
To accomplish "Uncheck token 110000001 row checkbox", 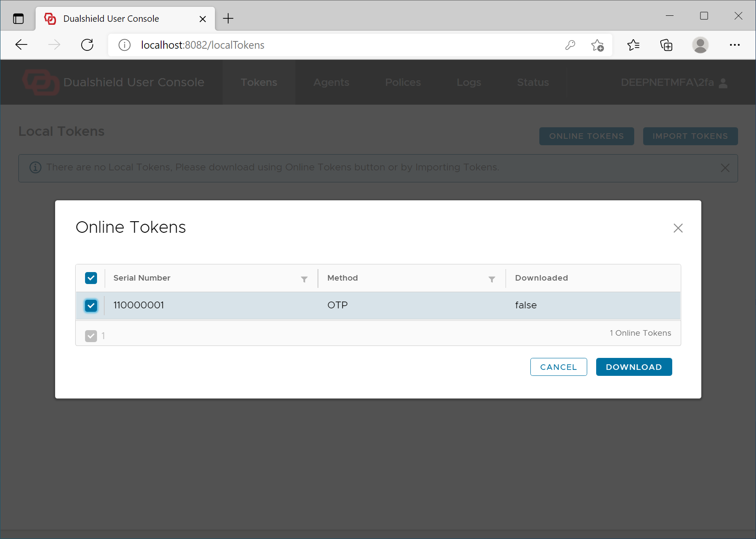I will click(x=91, y=305).
